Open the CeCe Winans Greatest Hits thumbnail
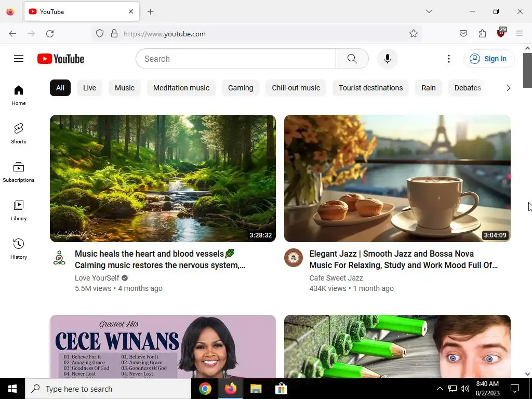The height and width of the screenshot is (399, 532). pos(163,347)
